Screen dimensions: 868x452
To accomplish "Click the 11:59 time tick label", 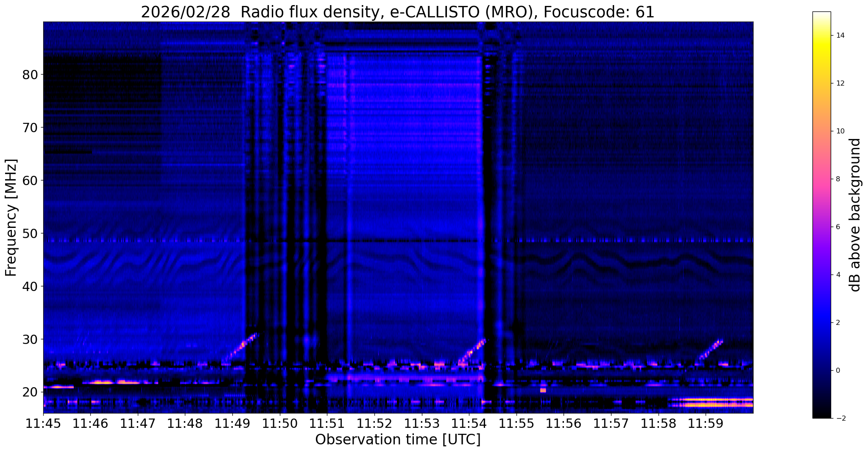I will [705, 423].
